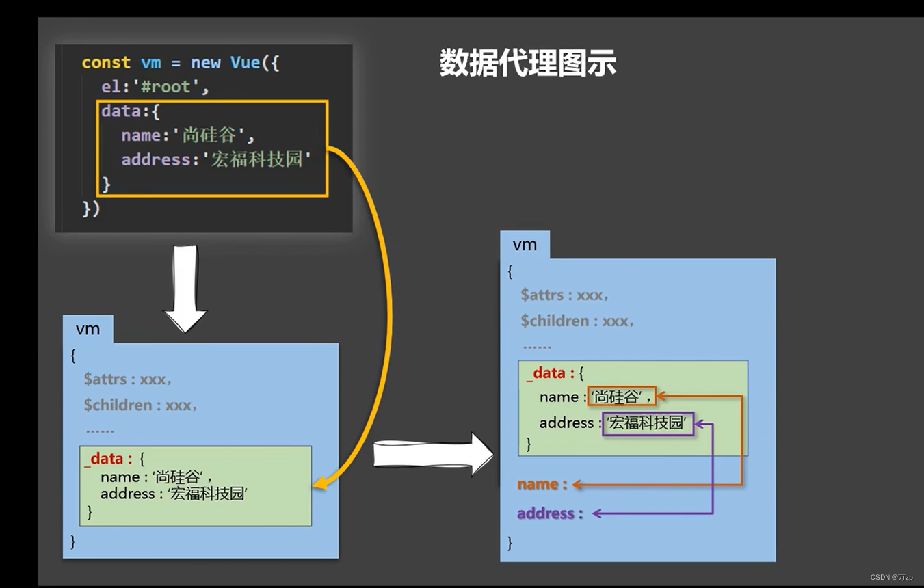Click the bold orange 'name :' proxy property
Screen dimensions: 924x588
click(542, 484)
